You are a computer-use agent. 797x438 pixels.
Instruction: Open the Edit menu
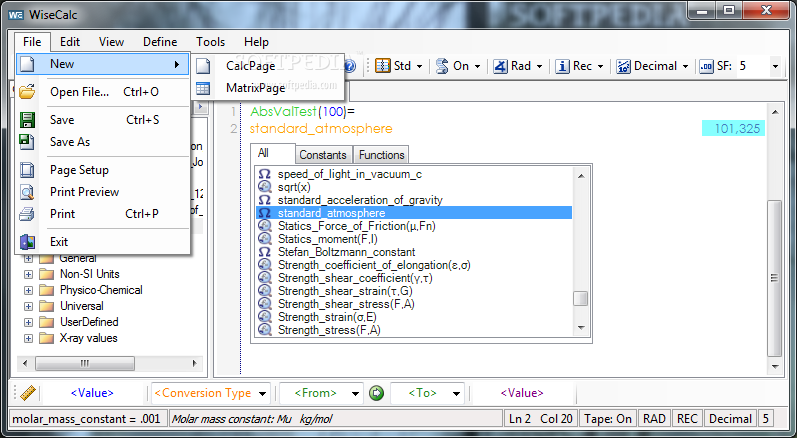pos(70,42)
